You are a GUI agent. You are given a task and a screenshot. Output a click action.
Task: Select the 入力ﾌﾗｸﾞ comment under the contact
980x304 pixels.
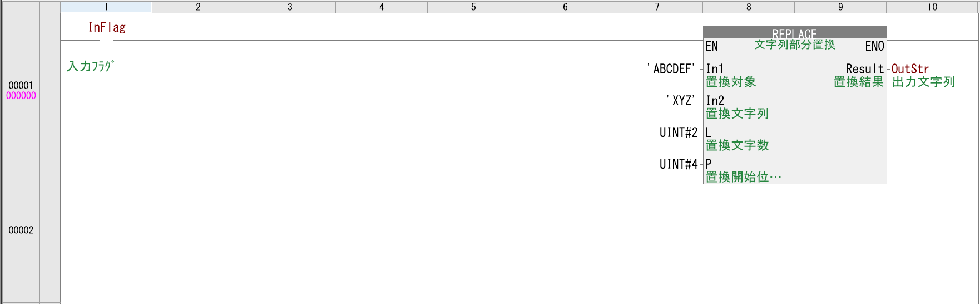point(90,66)
